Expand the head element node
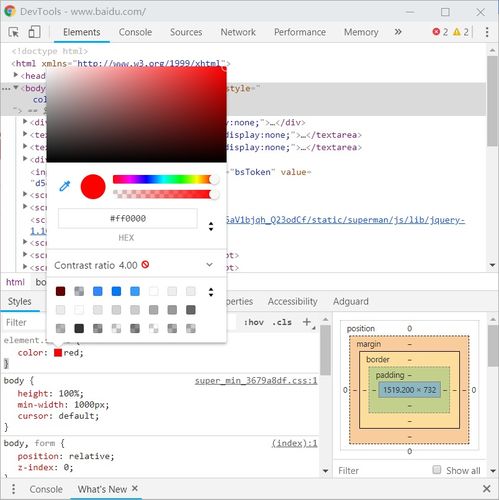499x500 pixels. point(15,75)
